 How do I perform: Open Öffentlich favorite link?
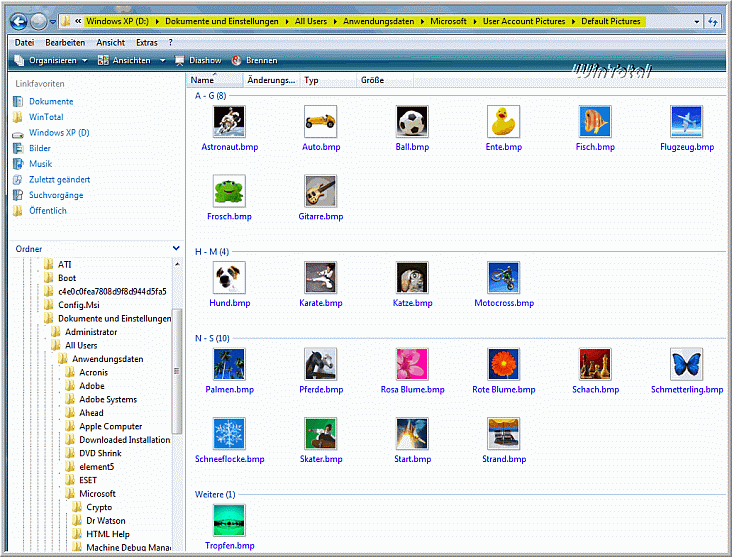click(x=48, y=211)
